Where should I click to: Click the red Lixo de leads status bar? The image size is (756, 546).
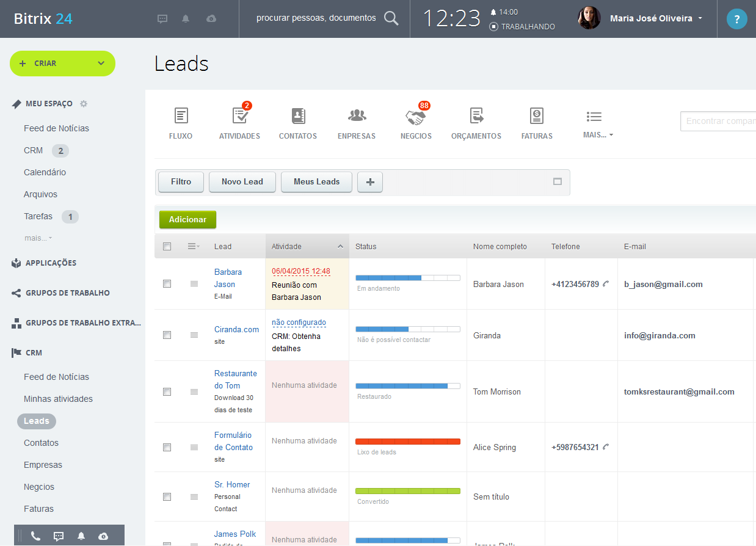pyautogui.click(x=407, y=441)
